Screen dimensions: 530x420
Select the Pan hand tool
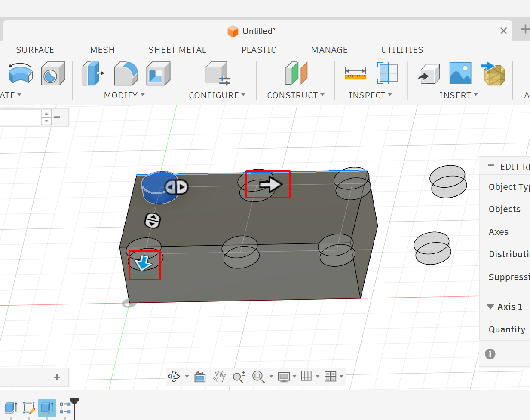click(x=219, y=377)
